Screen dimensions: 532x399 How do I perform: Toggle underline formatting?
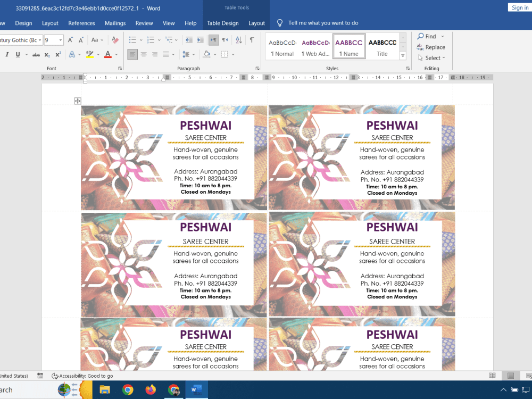click(x=18, y=55)
